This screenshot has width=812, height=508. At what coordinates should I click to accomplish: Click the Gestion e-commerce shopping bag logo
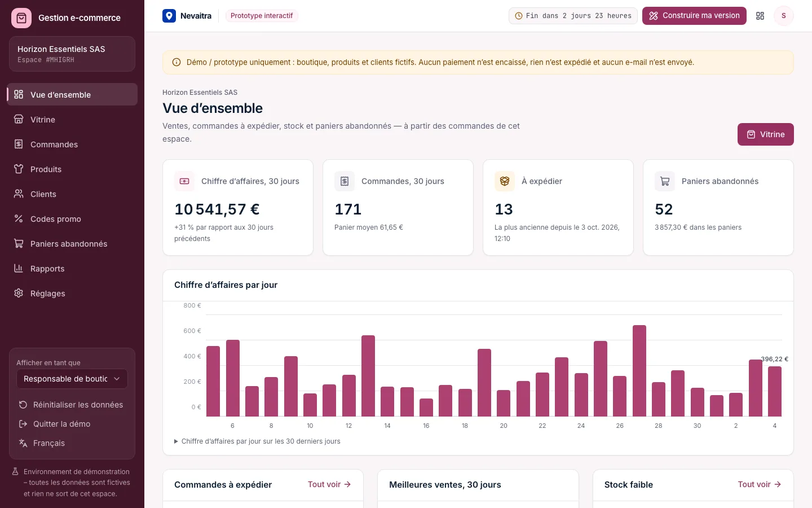21,18
